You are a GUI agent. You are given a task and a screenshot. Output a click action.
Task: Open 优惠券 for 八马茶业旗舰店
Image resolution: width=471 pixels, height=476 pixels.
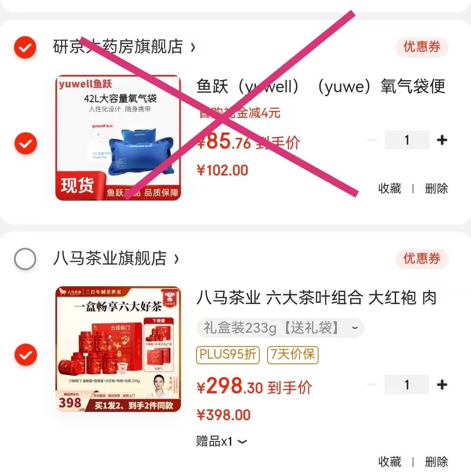pyautogui.click(x=422, y=259)
